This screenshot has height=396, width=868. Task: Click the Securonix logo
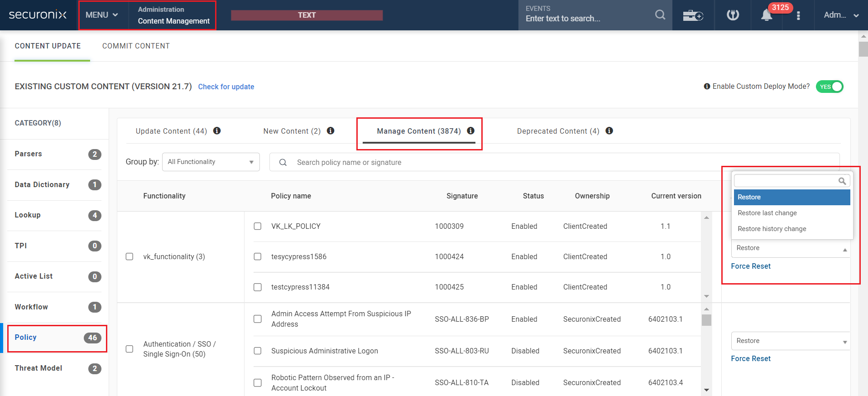38,14
